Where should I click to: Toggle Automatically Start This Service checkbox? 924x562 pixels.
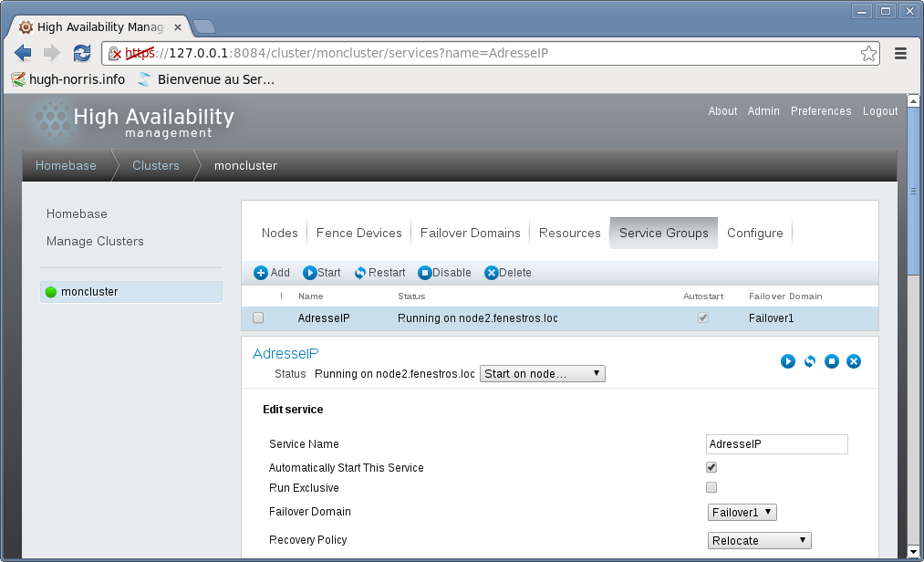click(711, 467)
